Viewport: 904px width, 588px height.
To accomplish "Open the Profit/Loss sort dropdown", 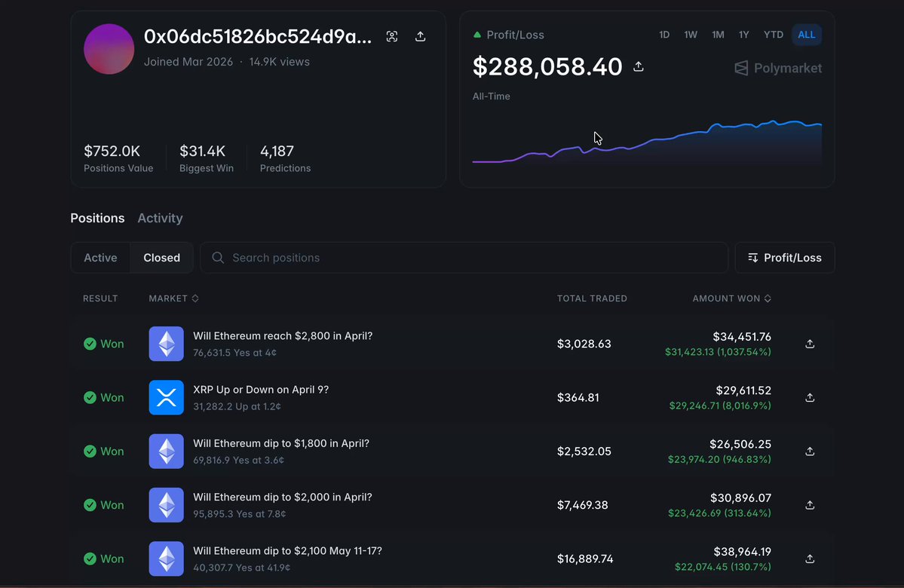I will [x=785, y=258].
